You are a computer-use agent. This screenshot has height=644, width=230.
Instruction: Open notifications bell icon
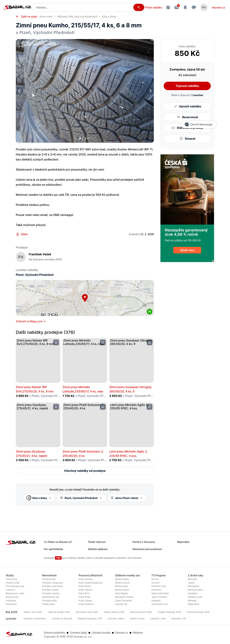[x=185, y=8]
